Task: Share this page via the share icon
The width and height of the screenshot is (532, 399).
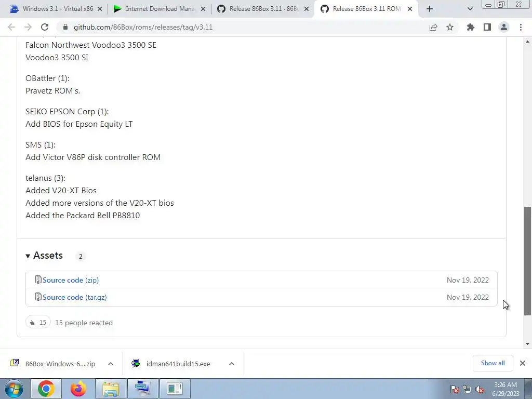Action: pos(433,27)
